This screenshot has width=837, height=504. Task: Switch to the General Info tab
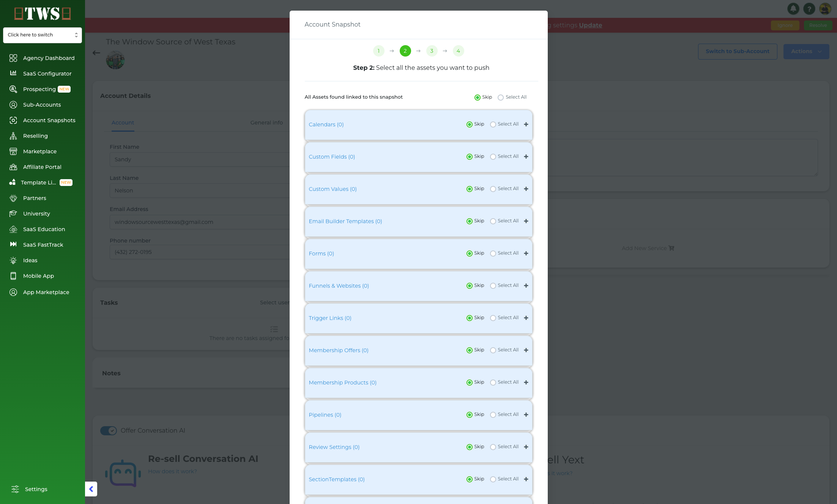pyautogui.click(x=266, y=123)
